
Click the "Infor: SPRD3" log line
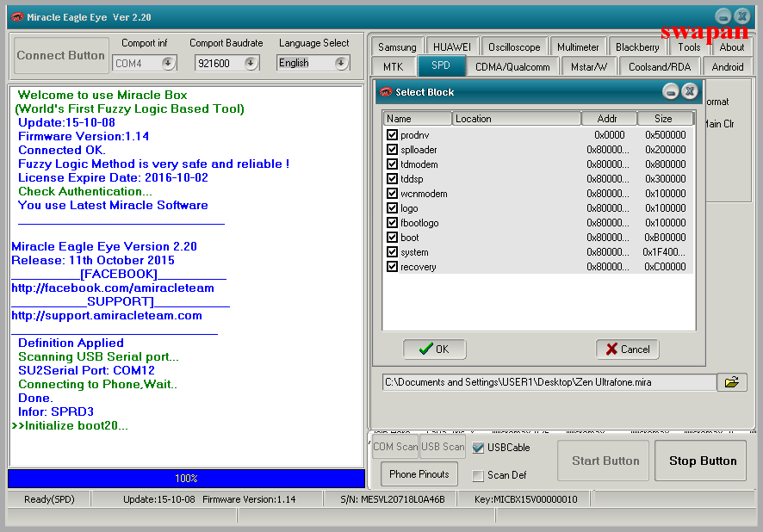56,411
